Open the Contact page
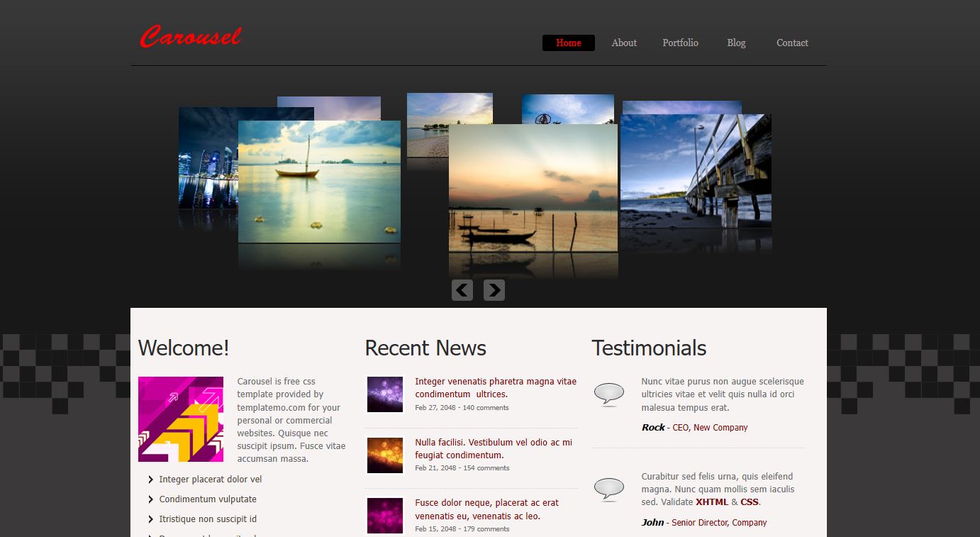This screenshot has width=980, height=537. click(792, 43)
